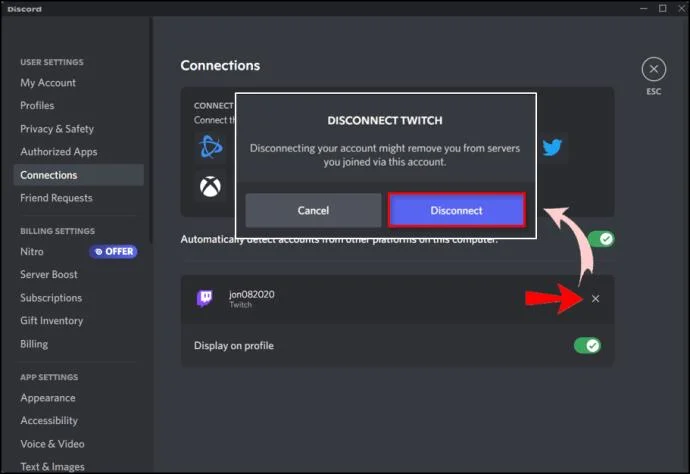This screenshot has height=474, width=690.
Task: Open Profiles settings
Action: (x=37, y=106)
